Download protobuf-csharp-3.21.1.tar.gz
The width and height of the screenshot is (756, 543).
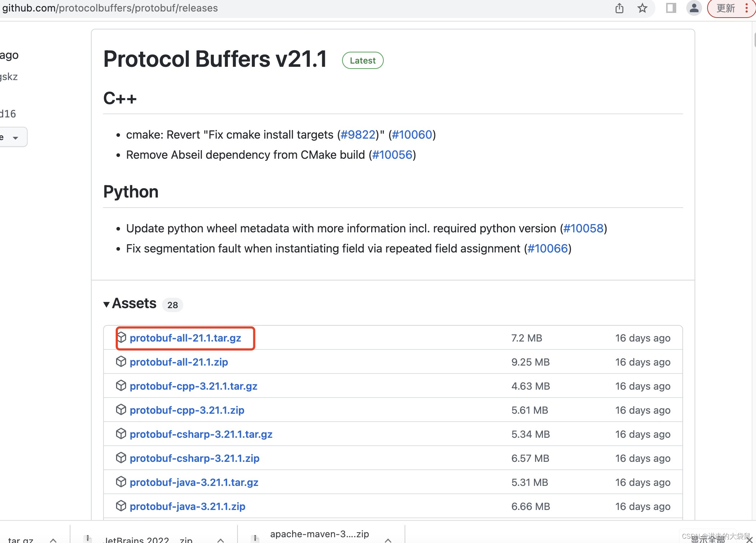click(x=201, y=434)
